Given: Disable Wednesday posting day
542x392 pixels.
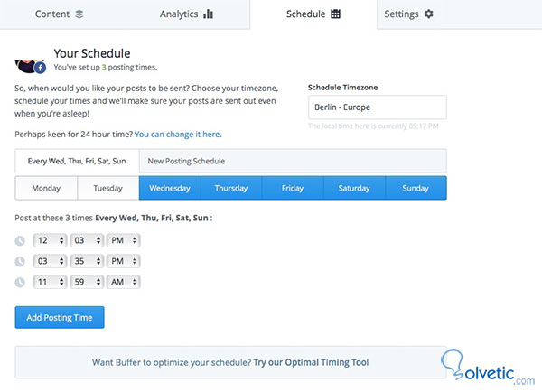Looking at the screenshot, I should pyautogui.click(x=169, y=189).
